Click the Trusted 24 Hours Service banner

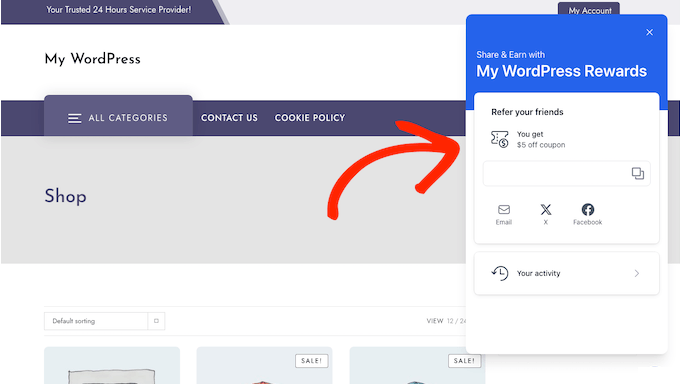pos(118,10)
